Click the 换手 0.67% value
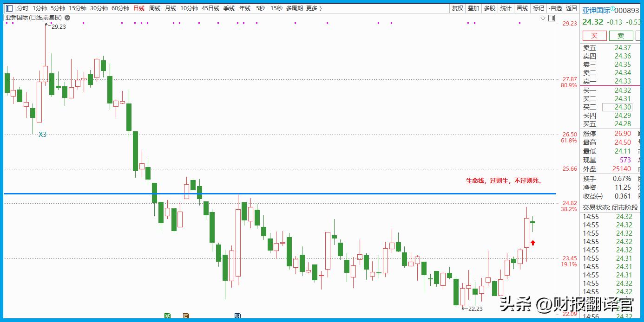This screenshot has width=644, height=322. click(622, 179)
